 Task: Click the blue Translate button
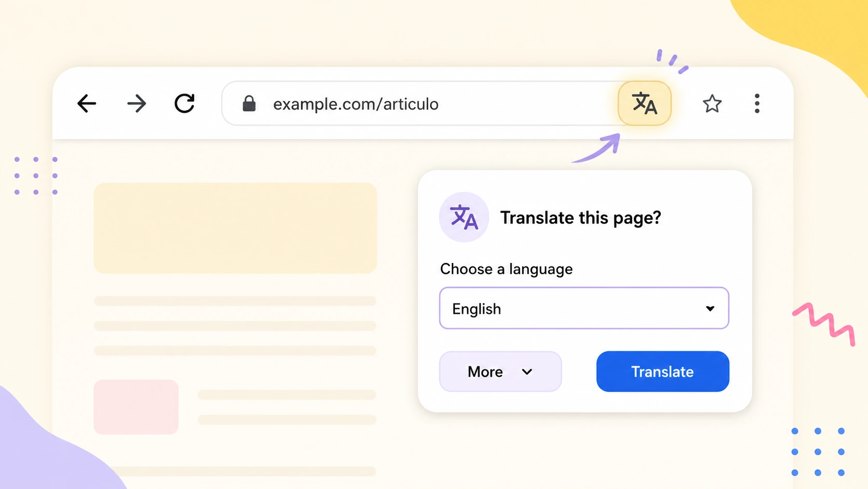click(662, 372)
